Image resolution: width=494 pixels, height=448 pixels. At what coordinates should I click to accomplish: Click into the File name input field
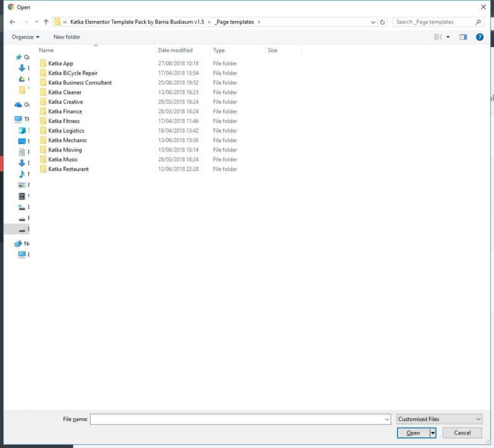click(x=240, y=420)
